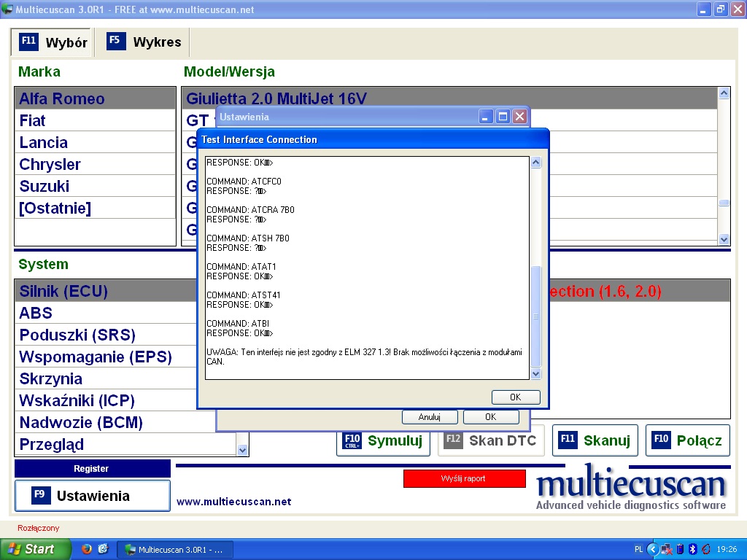Image resolution: width=747 pixels, height=560 pixels.
Task: Pick Wskaźniki (ICP) system
Action: [106, 400]
